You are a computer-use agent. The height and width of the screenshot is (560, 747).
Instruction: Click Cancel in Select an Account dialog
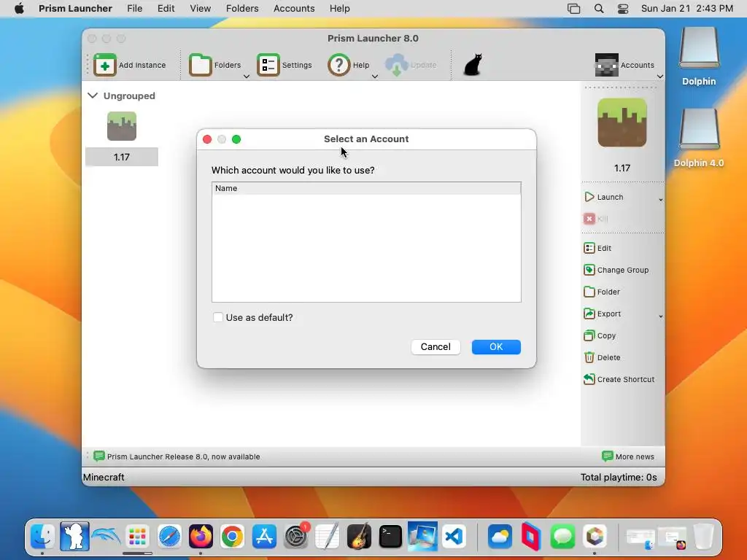pyautogui.click(x=436, y=346)
